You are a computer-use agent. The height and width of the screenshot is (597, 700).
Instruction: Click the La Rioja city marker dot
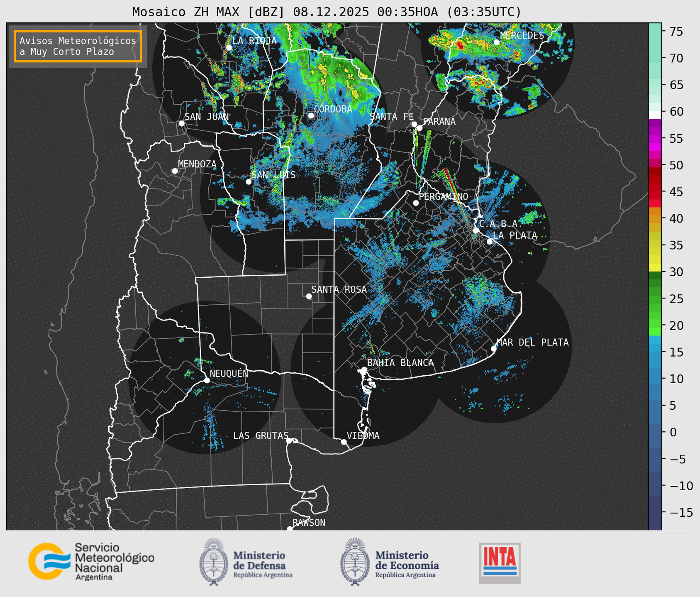pyautogui.click(x=229, y=47)
